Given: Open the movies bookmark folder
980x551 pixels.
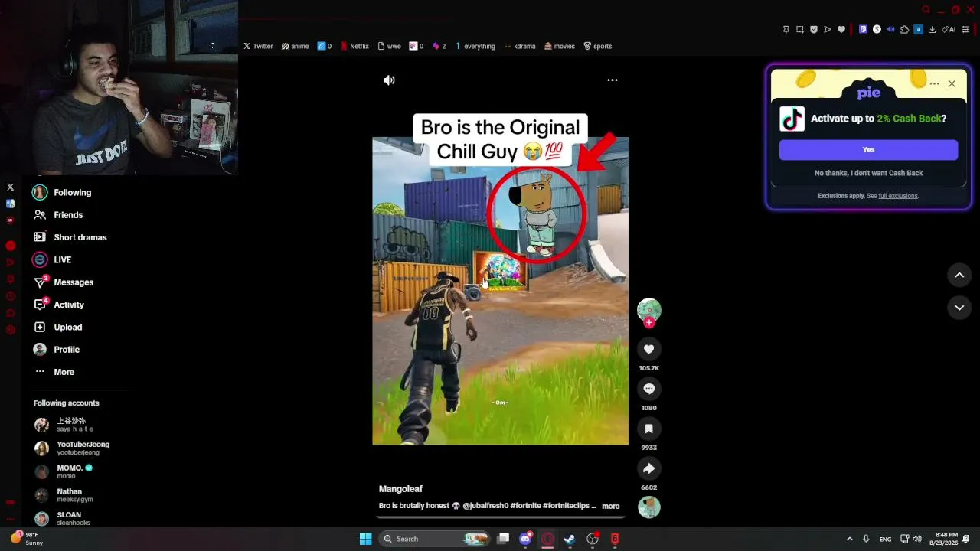Looking at the screenshot, I should pos(559,46).
